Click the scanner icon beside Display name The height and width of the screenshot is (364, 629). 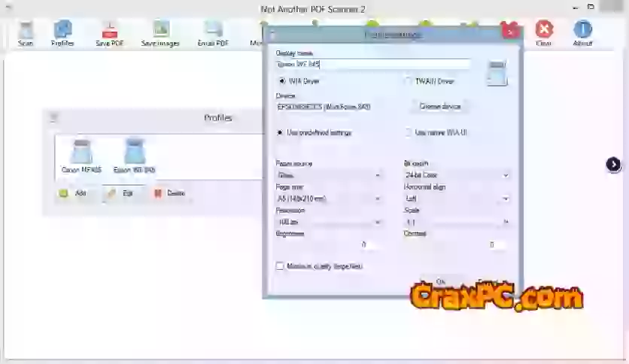tap(497, 72)
